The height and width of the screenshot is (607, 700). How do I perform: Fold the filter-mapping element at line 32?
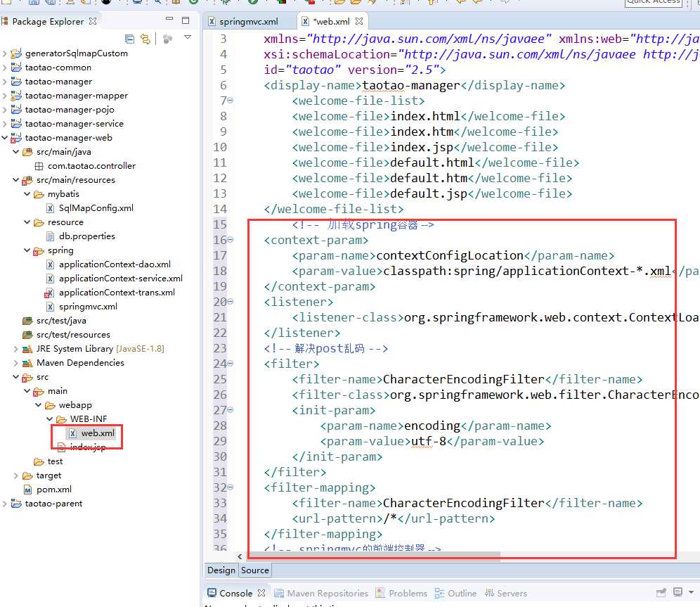click(x=231, y=487)
